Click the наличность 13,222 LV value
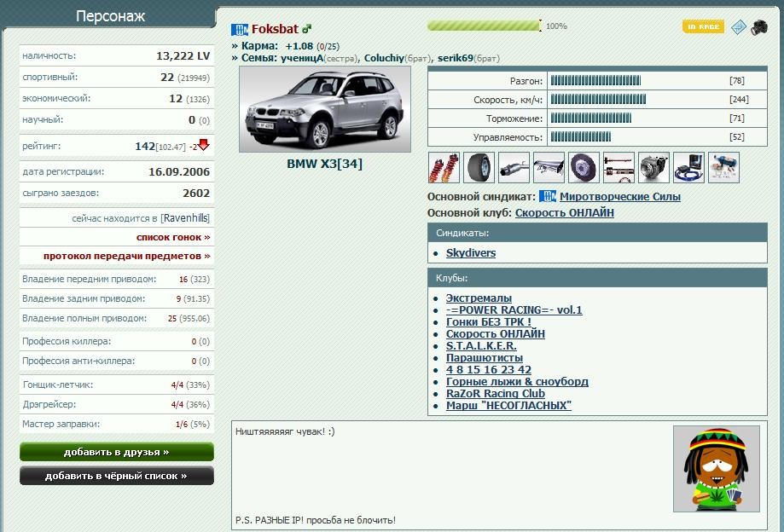 coord(183,56)
